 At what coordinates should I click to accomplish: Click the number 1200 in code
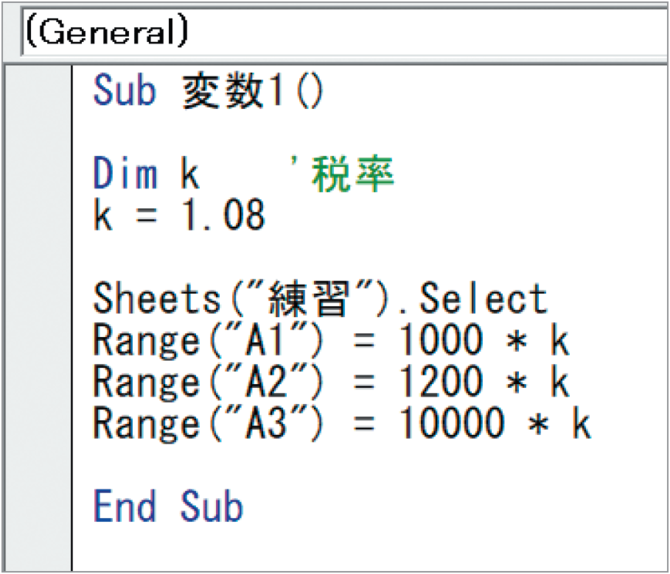[441, 381]
